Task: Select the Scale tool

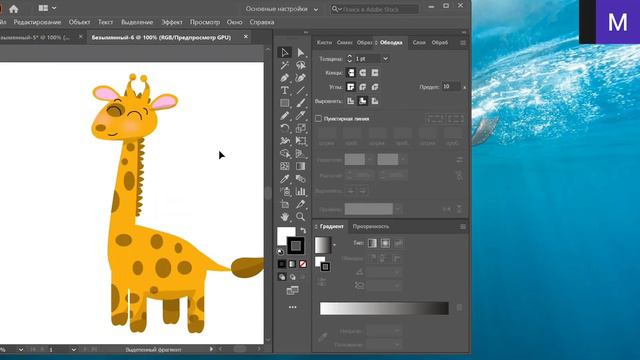Action: pyautogui.click(x=300, y=128)
